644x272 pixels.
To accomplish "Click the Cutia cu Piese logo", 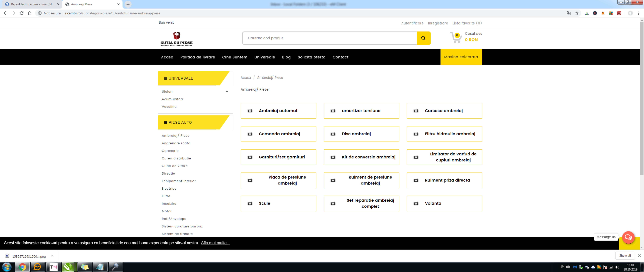I will pos(177,39).
